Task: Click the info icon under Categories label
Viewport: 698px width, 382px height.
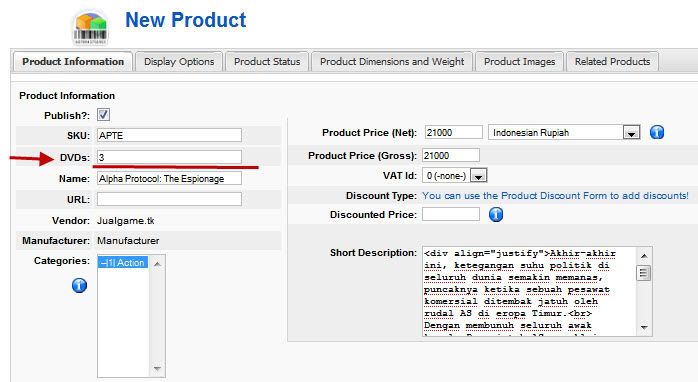Action: click(x=79, y=285)
